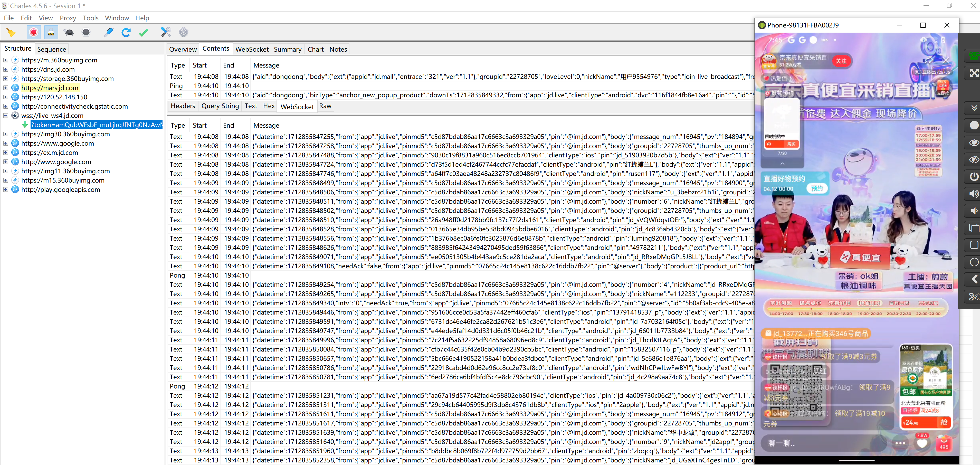This screenshot has height=465, width=980.
Task: Open the Edit menu
Action: 26,18
